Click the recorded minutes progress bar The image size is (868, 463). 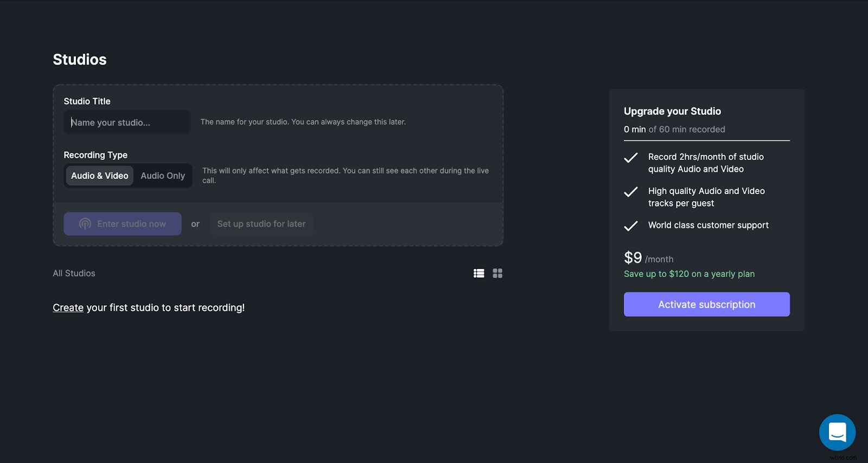click(x=706, y=140)
